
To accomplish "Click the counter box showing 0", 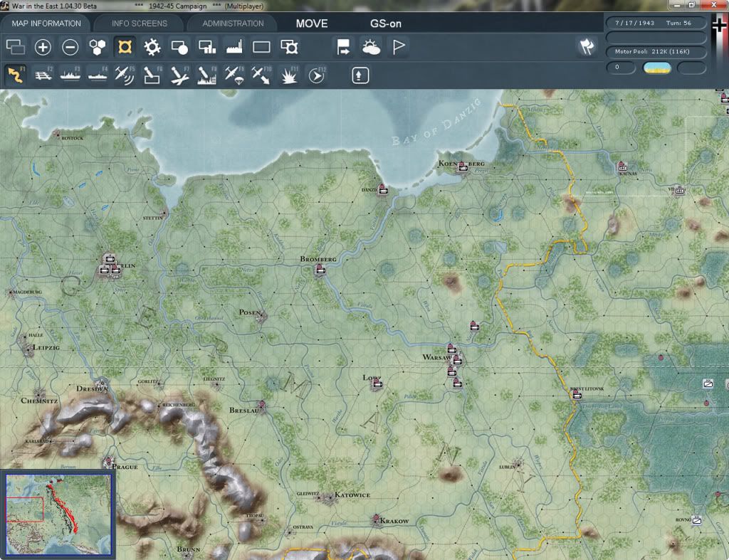I will tap(621, 68).
